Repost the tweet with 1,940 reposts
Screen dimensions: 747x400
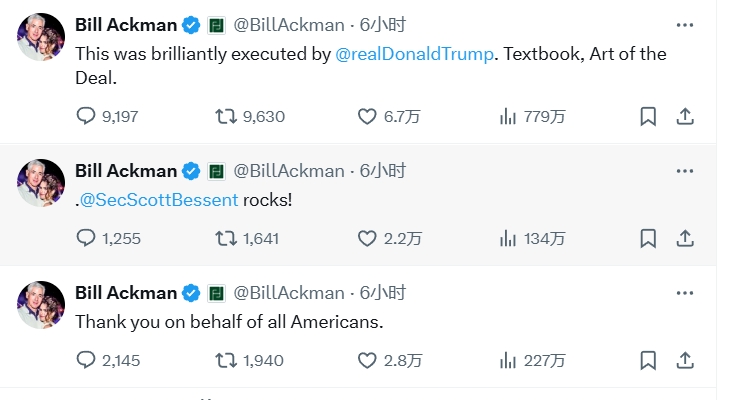click(x=227, y=360)
